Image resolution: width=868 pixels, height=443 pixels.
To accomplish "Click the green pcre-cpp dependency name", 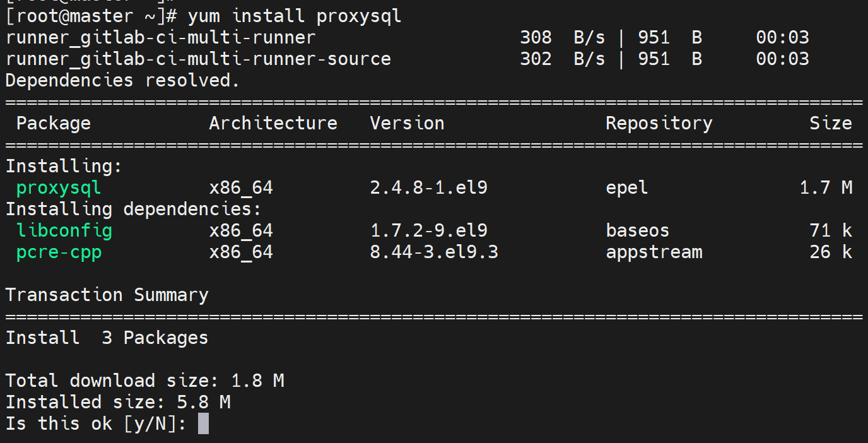I will point(59,252).
